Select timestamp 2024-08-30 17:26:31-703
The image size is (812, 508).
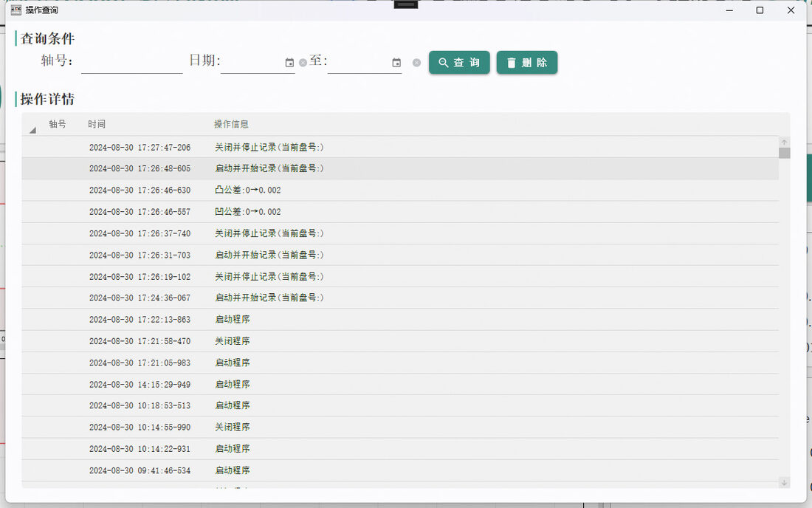140,255
